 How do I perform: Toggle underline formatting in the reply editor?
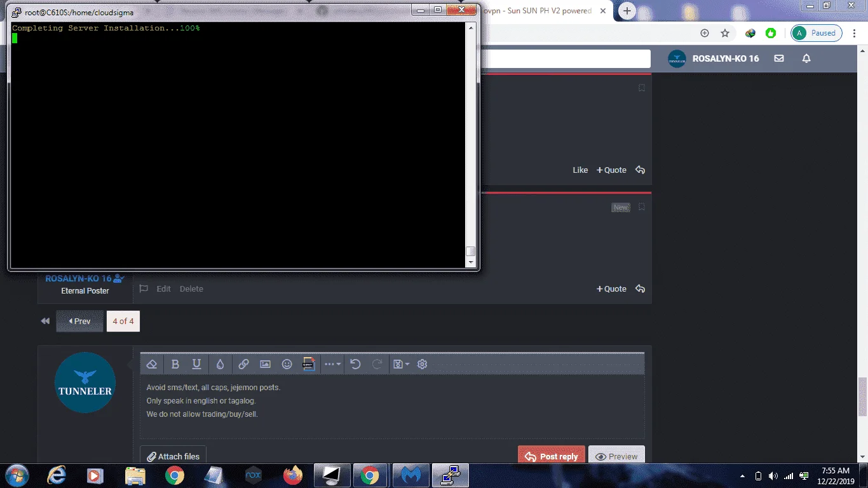pyautogui.click(x=197, y=364)
